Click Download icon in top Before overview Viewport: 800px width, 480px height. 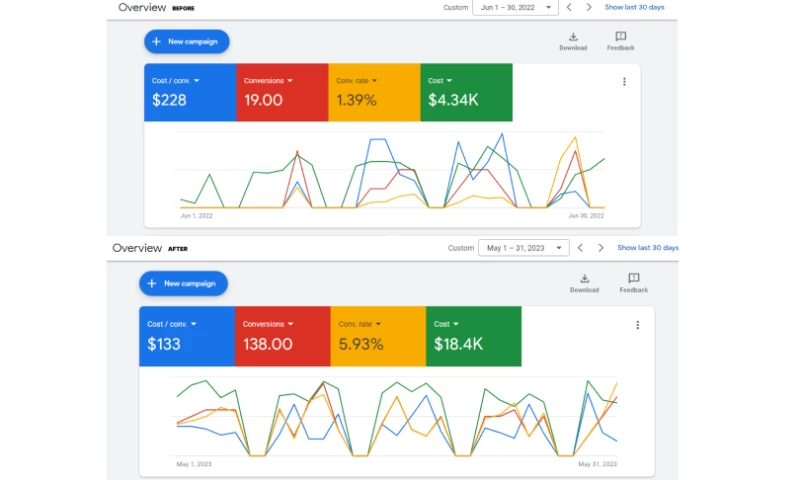(x=573, y=37)
